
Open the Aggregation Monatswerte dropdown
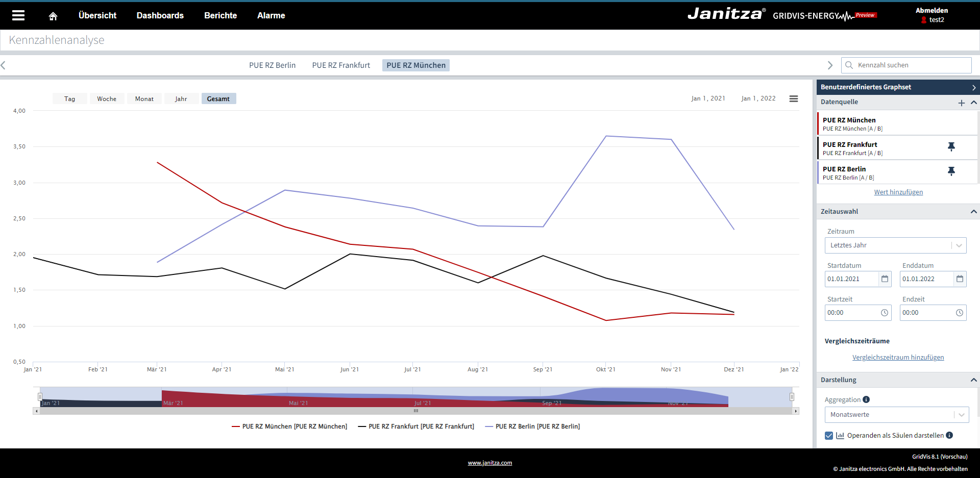[x=896, y=415]
